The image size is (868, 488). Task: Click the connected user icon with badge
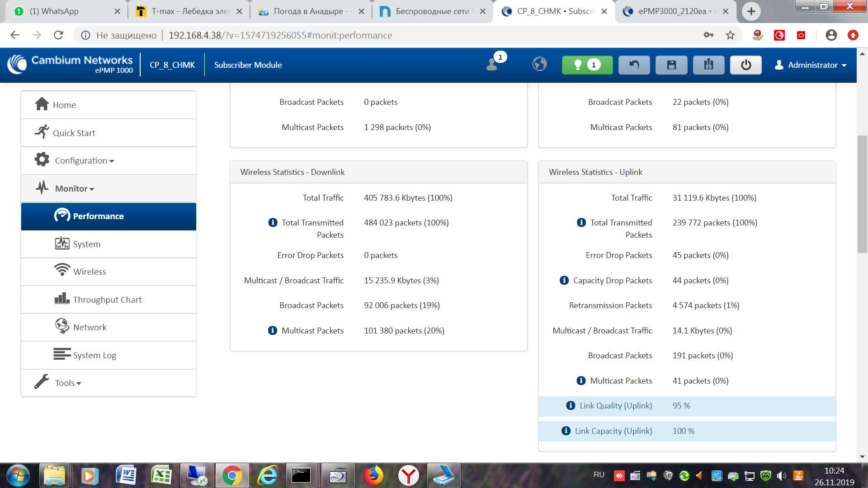[493, 64]
